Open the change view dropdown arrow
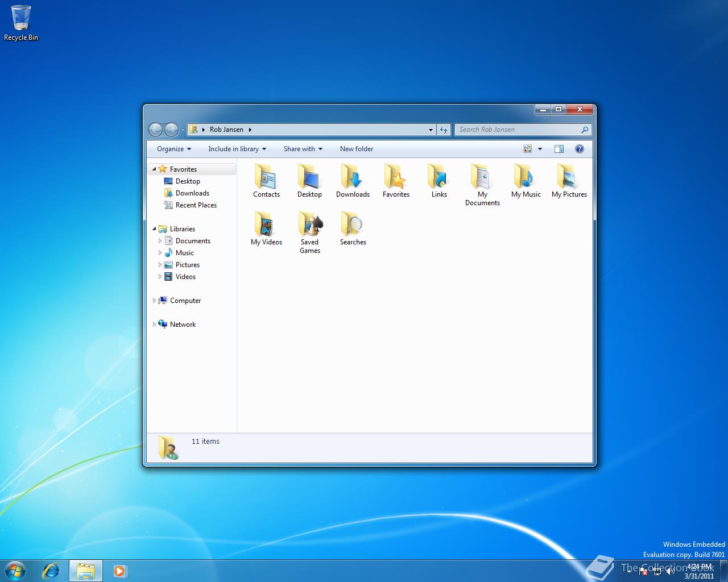The height and width of the screenshot is (582, 728). pyautogui.click(x=539, y=148)
